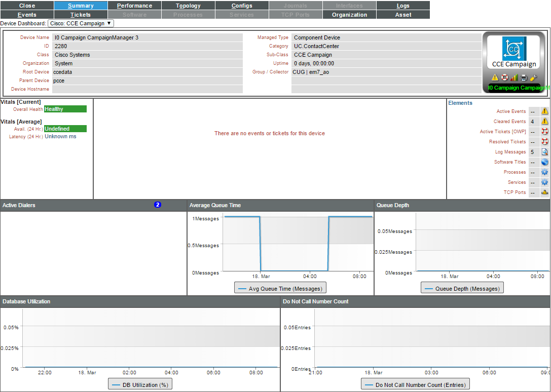551x392 pixels.
Task: Toggle the Avg Queue Time (Messages) legend
Action: point(280,288)
